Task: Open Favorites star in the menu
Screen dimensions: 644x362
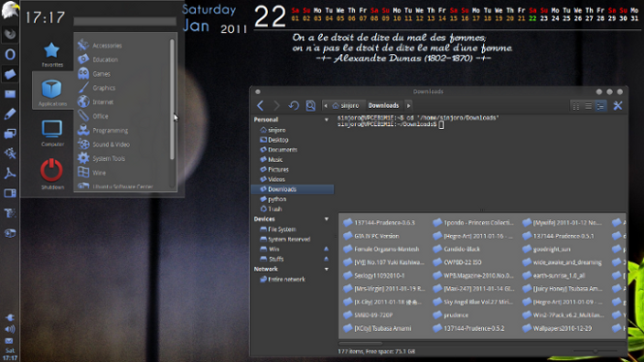Action: pyautogui.click(x=52, y=54)
